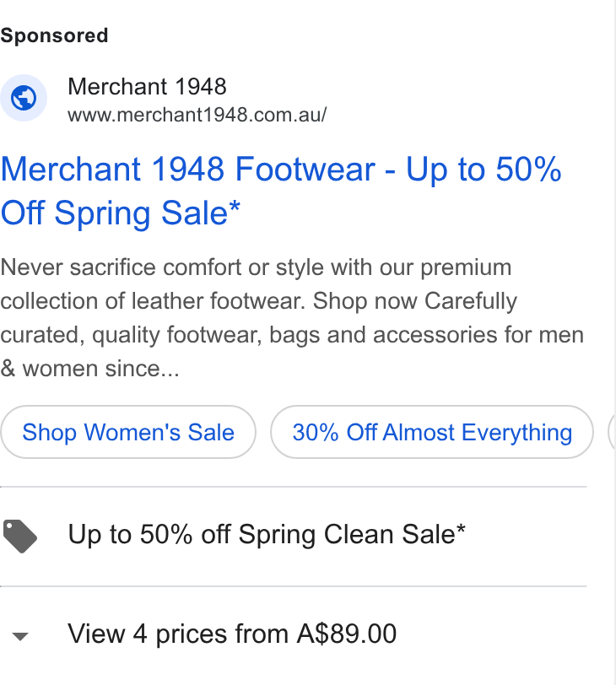Click the Sponsored label
The width and height of the screenshot is (616, 685).
[x=54, y=35]
